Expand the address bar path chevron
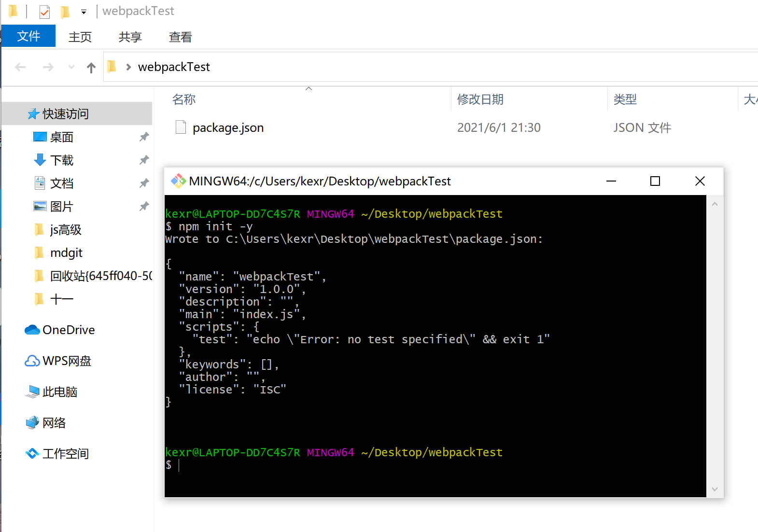The width and height of the screenshot is (758, 532). (x=128, y=67)
